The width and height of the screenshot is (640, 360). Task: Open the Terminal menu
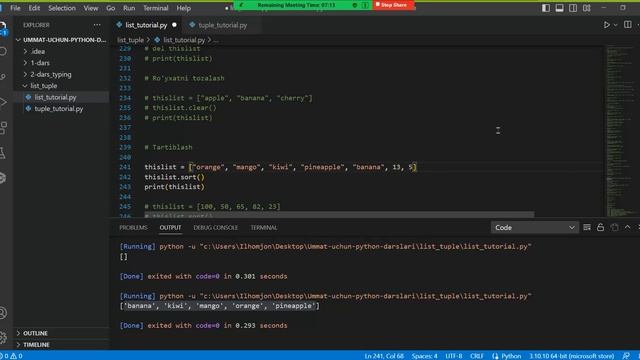[156, 8]
